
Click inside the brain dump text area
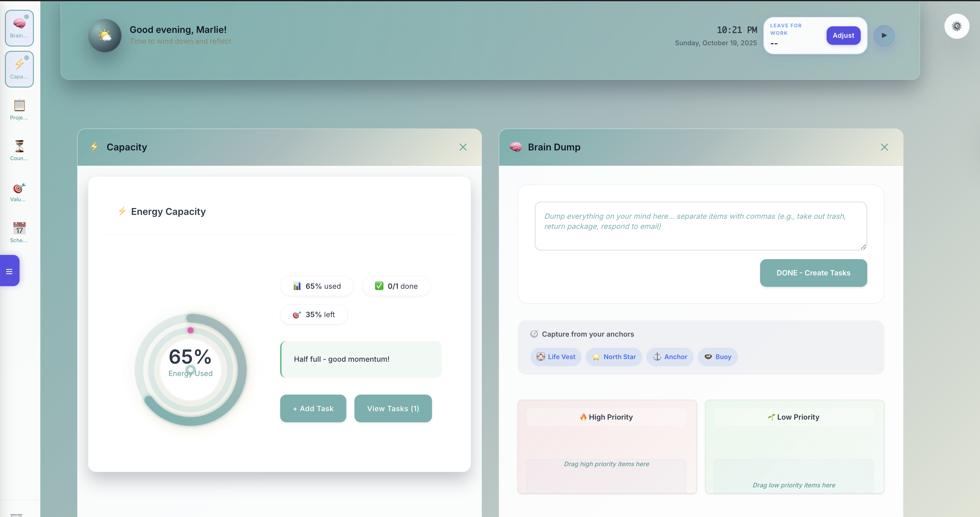click(x=700, y=226)
